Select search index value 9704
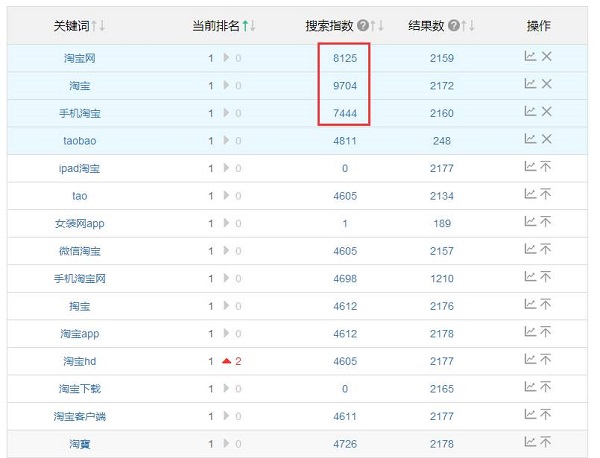 coord(345,86)
